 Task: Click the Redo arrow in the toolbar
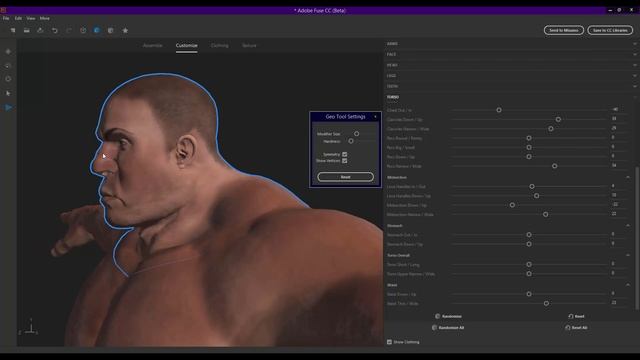coord(69,31)
